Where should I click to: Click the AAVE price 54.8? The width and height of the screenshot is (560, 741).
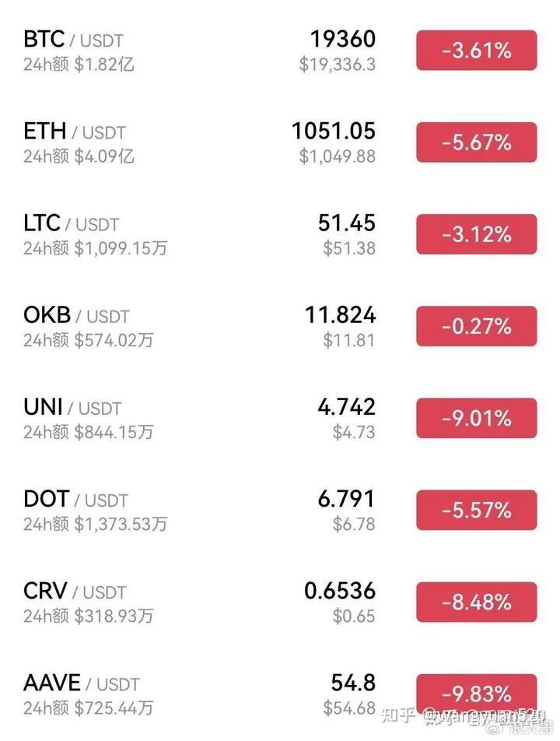(x=353, y=683)
